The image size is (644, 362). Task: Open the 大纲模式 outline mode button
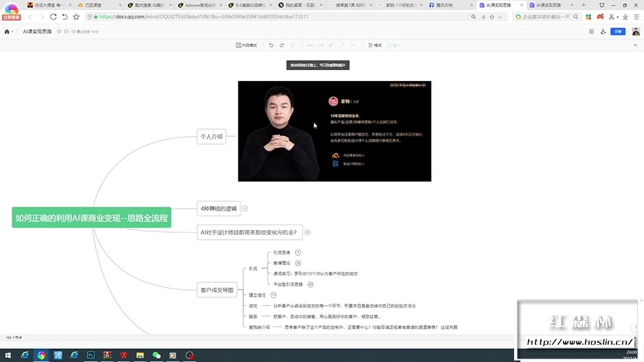[x=247, y=45]
